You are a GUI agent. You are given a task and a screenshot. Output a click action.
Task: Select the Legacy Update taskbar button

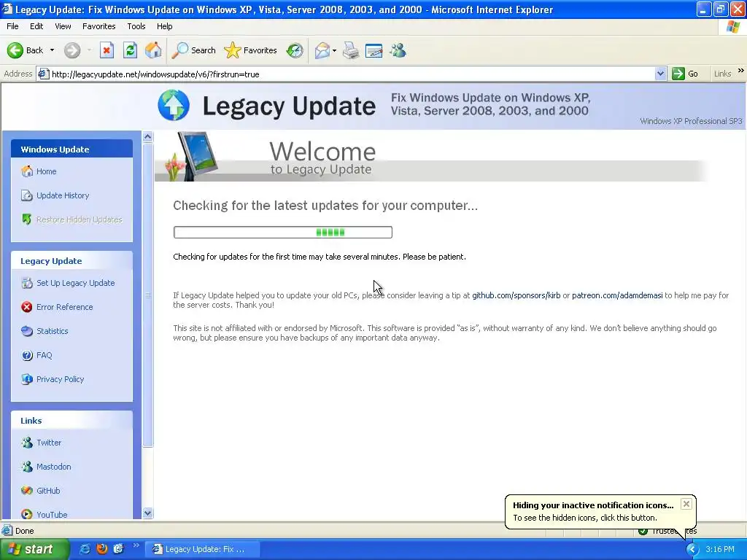202,549
